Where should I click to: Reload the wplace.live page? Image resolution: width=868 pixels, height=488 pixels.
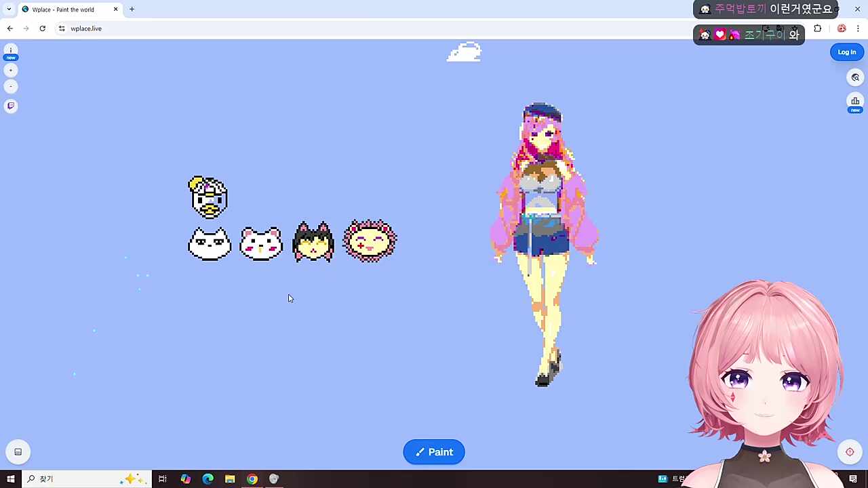43,28
